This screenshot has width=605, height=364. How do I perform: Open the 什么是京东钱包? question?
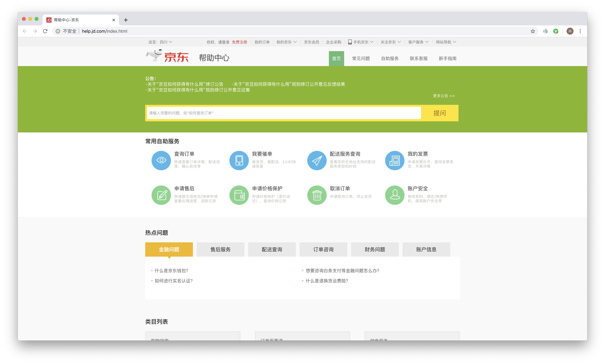pyautogui.click(x=171, y=271)
